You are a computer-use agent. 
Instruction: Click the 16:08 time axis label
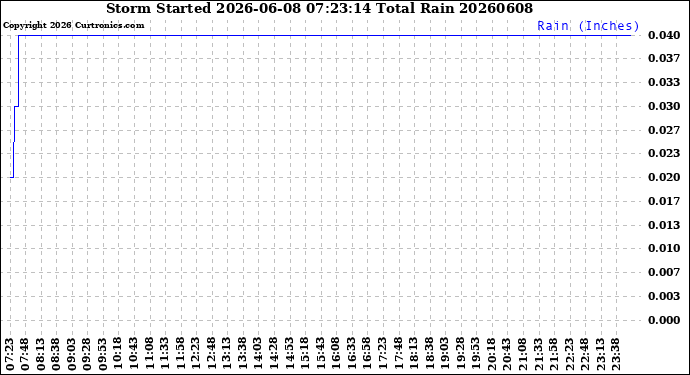pyautogui.click(x=335, y=354)
